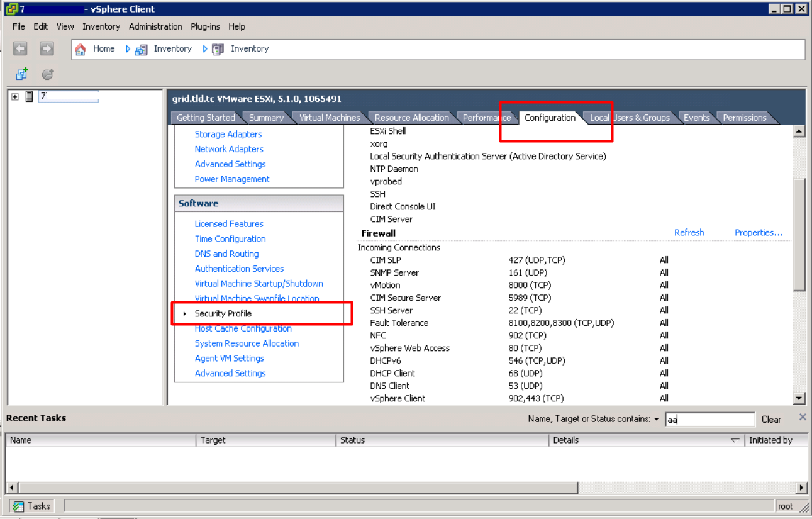Switch to the Permissions tab

(x=745, y=118)
